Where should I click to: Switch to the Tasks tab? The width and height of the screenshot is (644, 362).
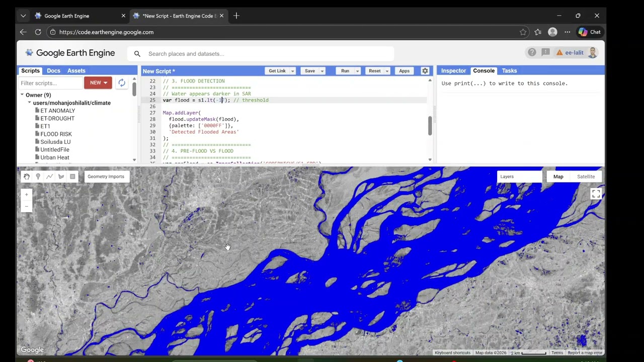509,71
